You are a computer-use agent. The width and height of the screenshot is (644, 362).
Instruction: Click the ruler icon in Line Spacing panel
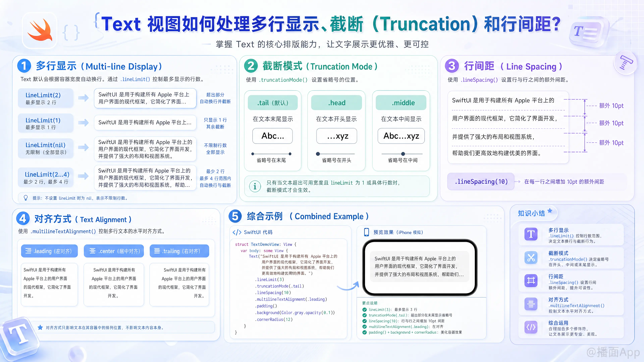pyautogui.click(x=626, y=63)
